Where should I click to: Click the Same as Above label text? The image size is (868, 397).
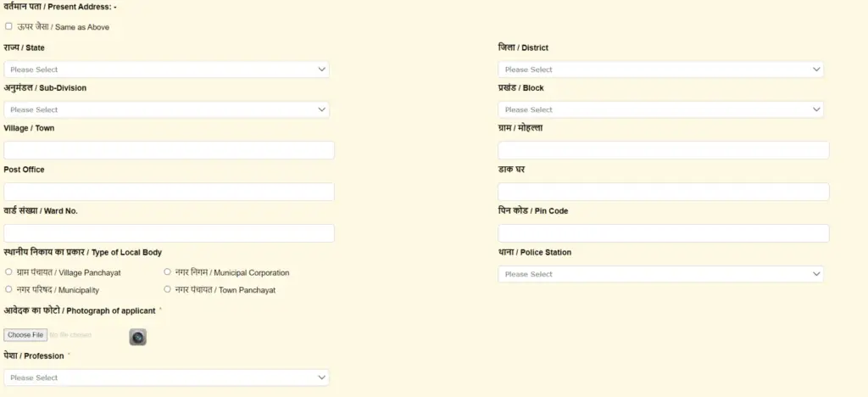[64, 27]
